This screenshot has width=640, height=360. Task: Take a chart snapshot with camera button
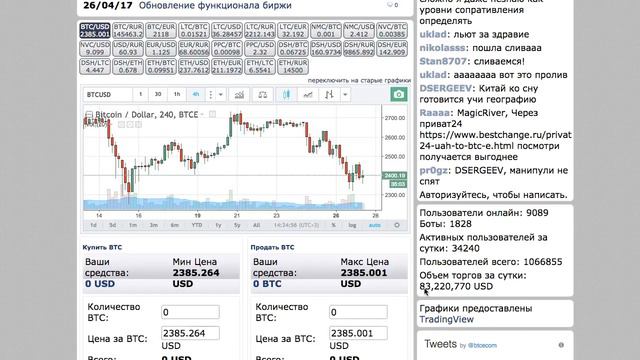coord(399,94)
